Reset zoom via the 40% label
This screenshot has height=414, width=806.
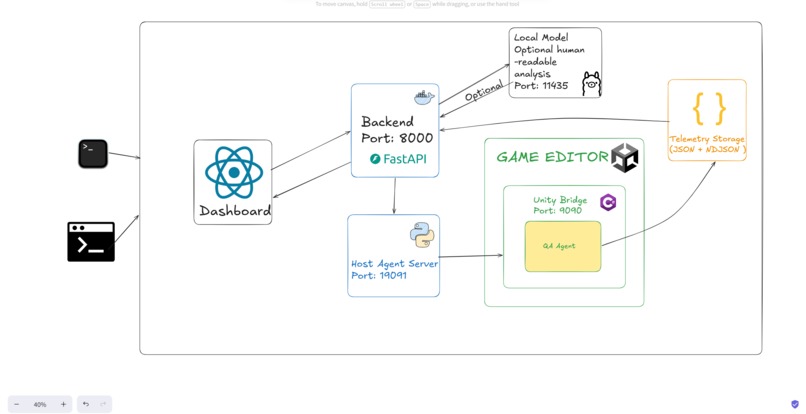click(40, 404)
